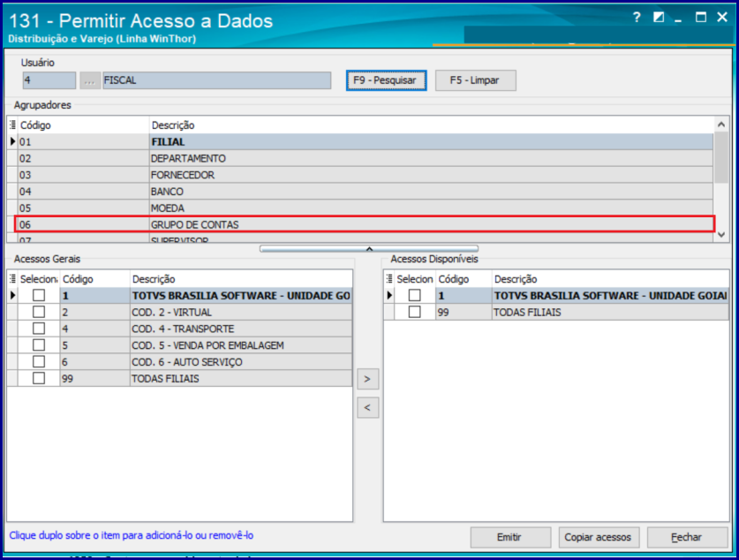The height and width of the screenshot is (560, 739).
Task: Maximize the 131 Permitir Acesso window
Action: click(701, 18)
